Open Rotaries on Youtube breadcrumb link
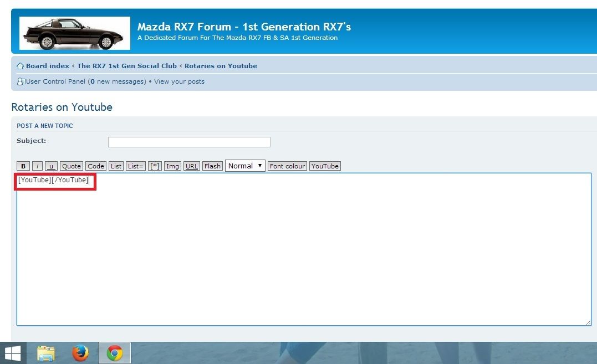The width and height of the screenshot is (597, 364). tap(221, 66)
